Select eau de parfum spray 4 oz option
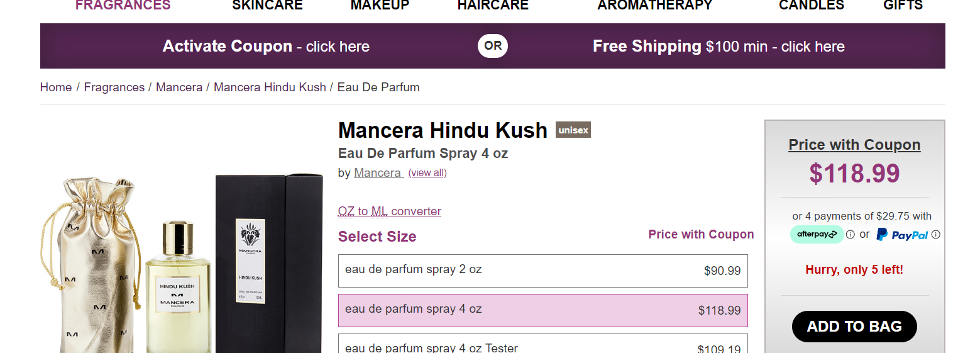 (x=542, y=310)
